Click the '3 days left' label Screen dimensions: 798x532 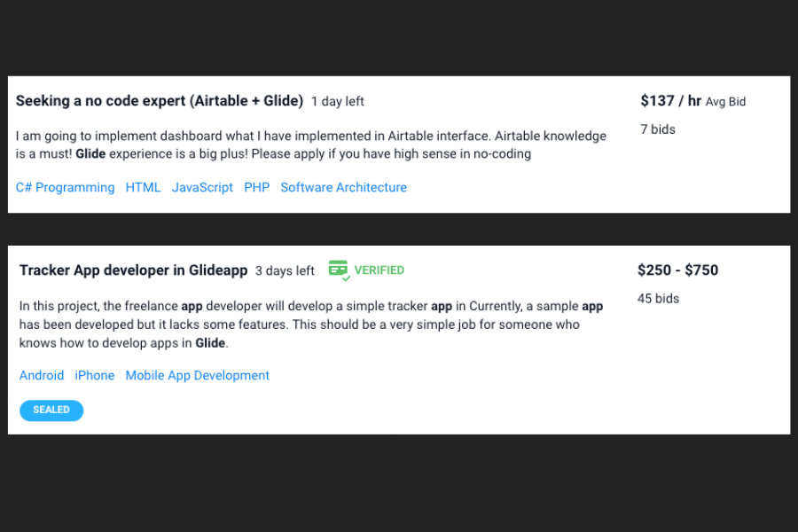[285, 270]
